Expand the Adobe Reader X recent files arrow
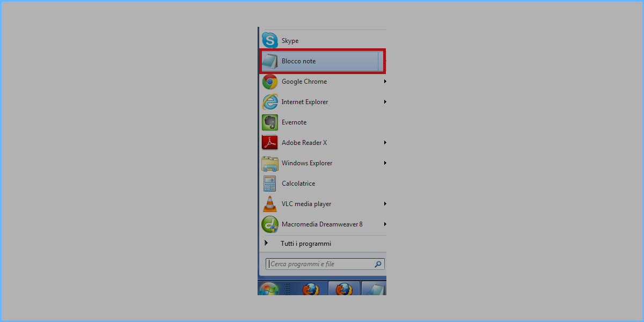 pyautogui.click(x=385, y=143)
